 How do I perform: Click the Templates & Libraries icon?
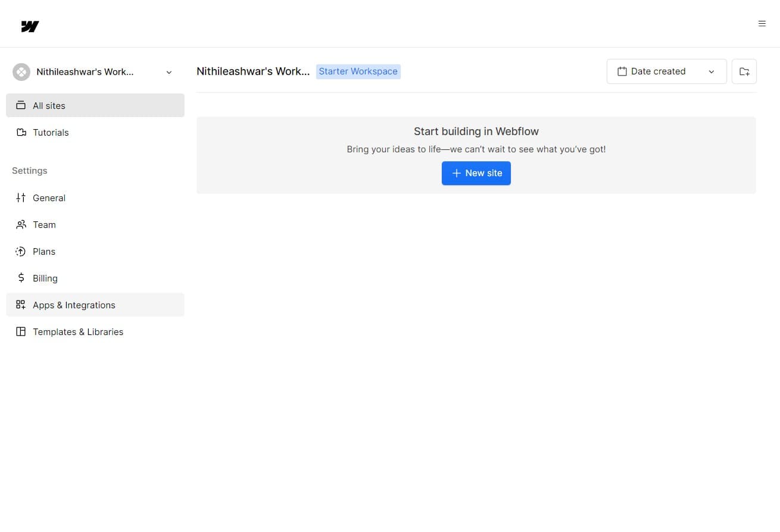coord(20,331)
